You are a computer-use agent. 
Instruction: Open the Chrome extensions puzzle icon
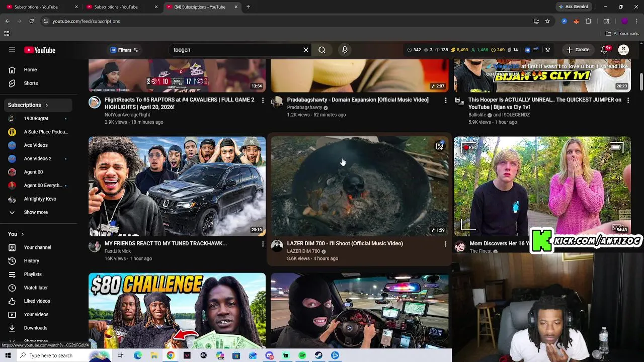click(589, 21)
